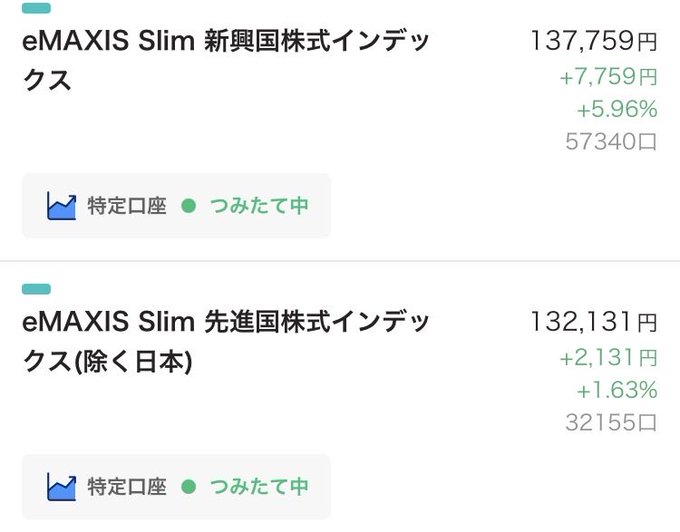
Task: Click the 132,131円 valuation amount
Action: [594, 323]
